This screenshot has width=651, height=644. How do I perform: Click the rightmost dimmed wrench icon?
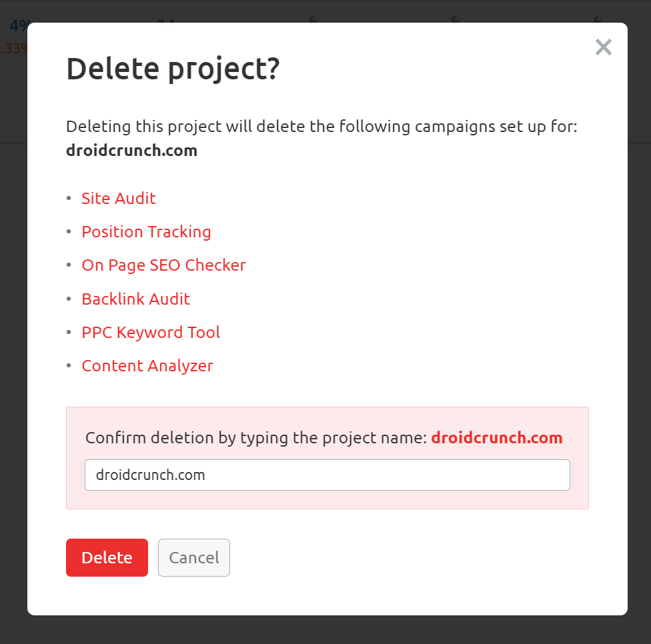point(598,21)
